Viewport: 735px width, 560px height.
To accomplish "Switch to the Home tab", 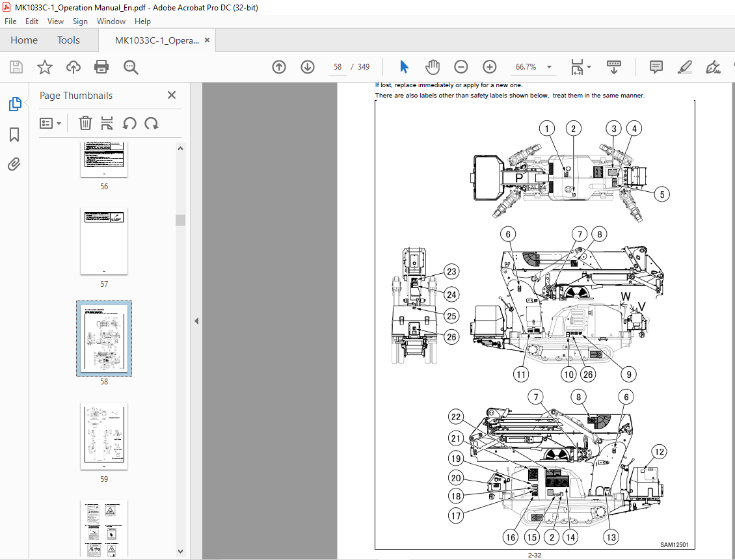I will pyautogui.click(x=24, y=40).
